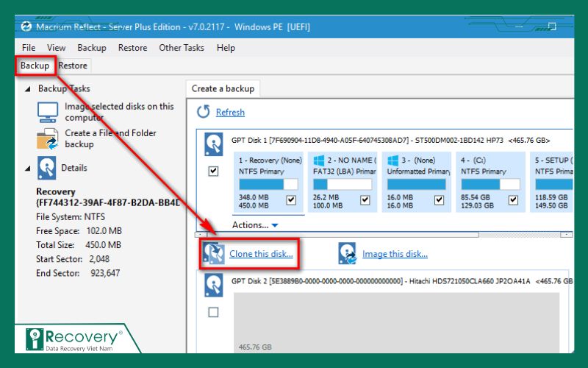Image resolution: width=588 pixels, height=368 pixels.
Task: Click the GPT Disk 1 drive icon
Action: coord(213,144)
